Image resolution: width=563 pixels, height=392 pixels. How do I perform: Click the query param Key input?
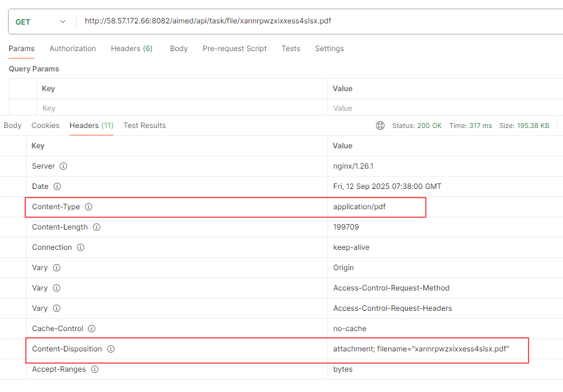point(182,108)
